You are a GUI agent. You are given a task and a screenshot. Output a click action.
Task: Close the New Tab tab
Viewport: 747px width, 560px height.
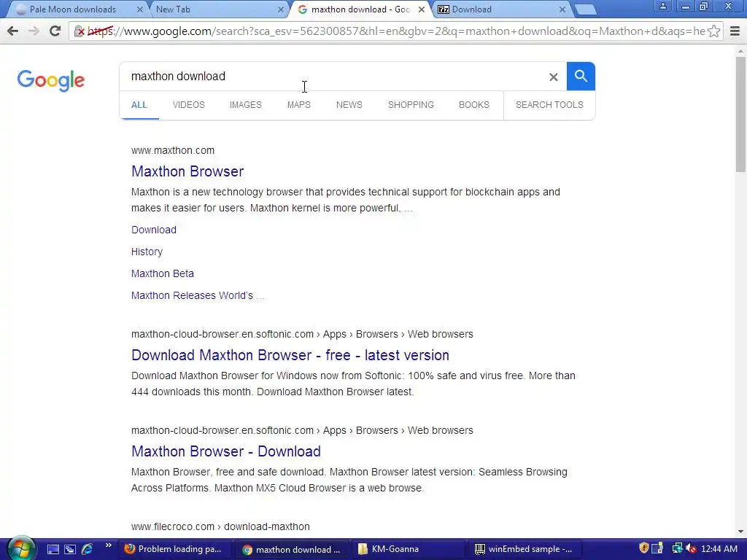click(281, 9)
